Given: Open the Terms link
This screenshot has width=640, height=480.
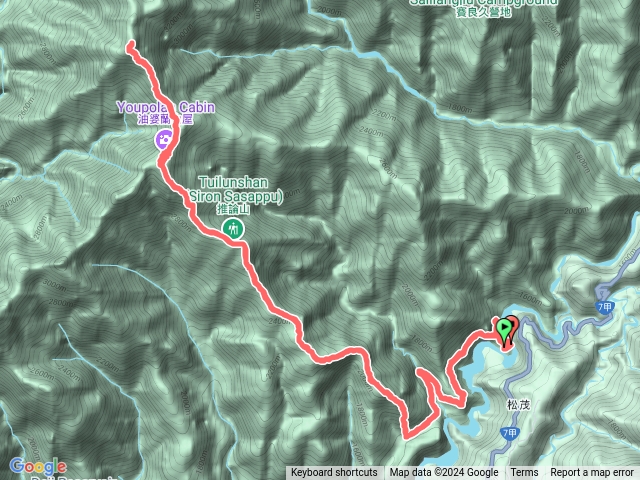Looking at the screenshot, I should coord(524,473).
